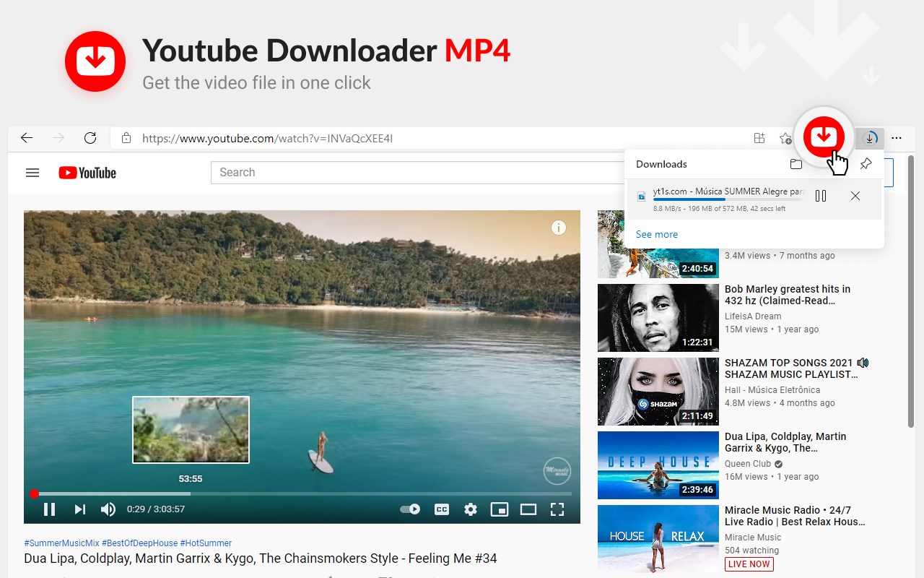Click the #HotSummer hashtag

tap(206, 543)
